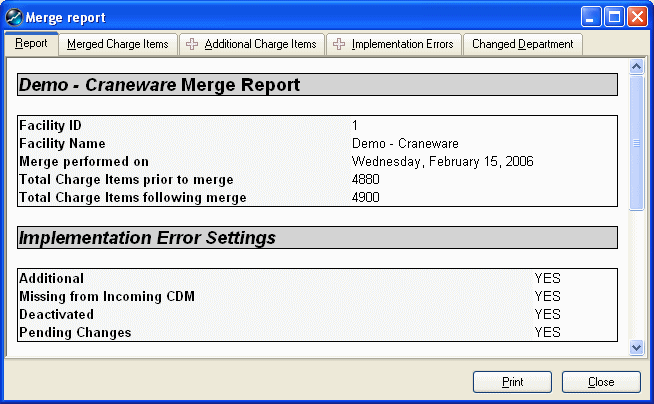
Task: Maximize the Merge report window
Action: tap(614, 17)
